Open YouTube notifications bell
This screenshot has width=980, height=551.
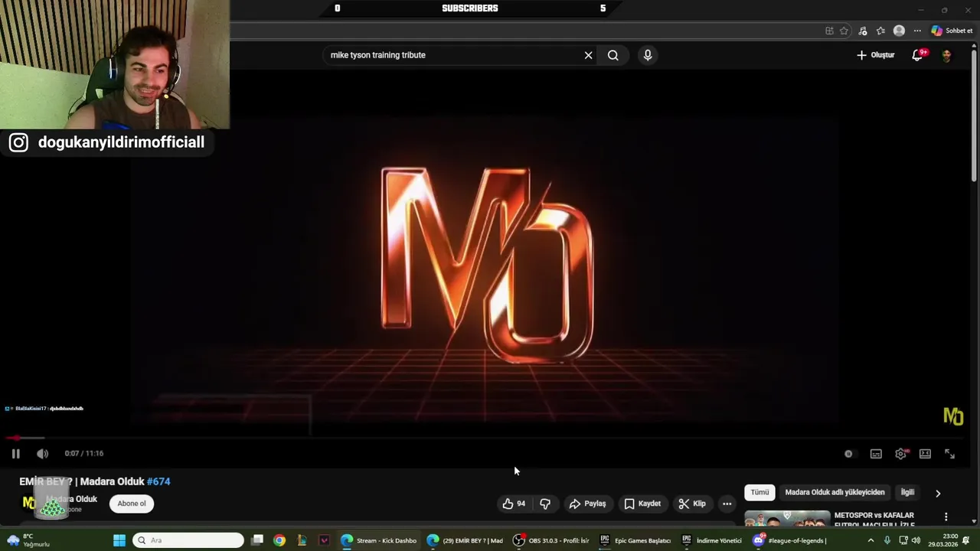[917, 55]
